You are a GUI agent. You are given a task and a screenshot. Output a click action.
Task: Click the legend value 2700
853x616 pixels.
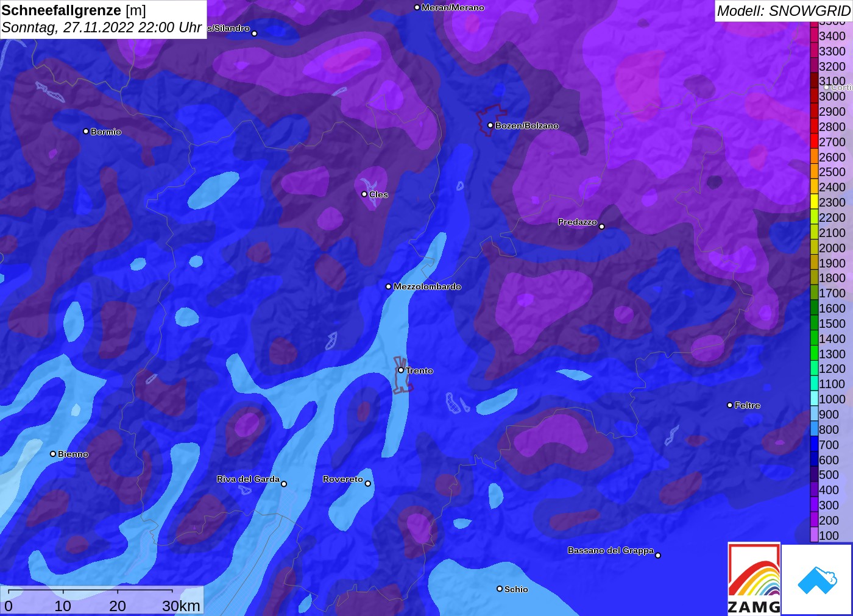tap(832, 141)
